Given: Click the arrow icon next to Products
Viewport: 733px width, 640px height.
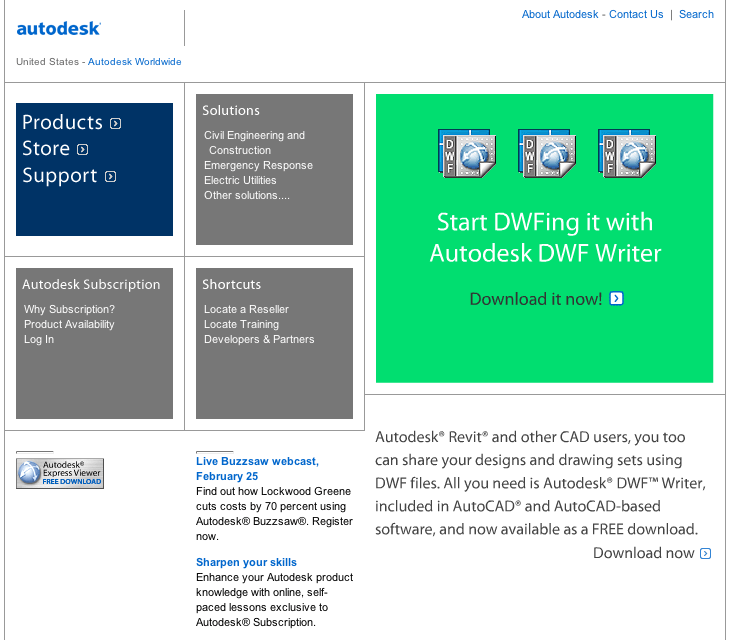Looking at the screenshot, I should click(115, 123).
